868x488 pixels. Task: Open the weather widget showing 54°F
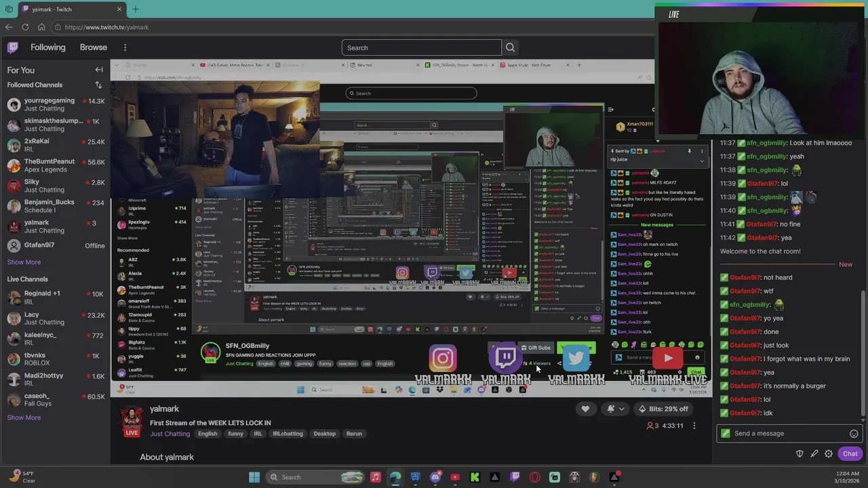(20, 477)
